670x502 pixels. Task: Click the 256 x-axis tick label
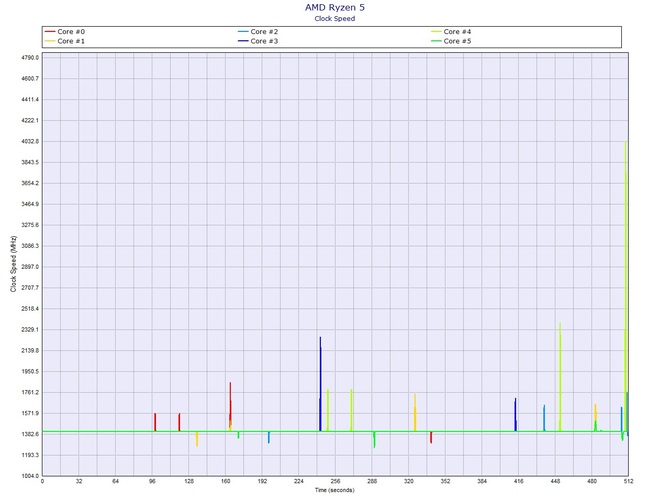pos(335,481)
